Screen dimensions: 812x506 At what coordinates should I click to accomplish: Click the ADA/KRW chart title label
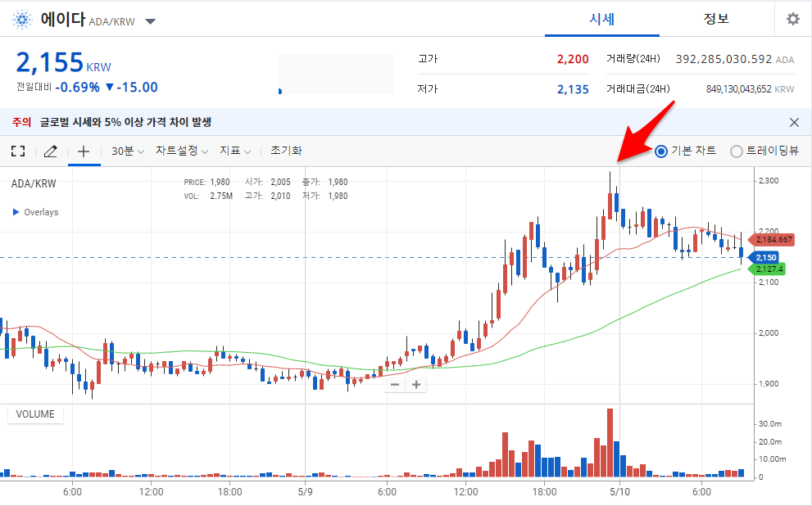coord(34,183)
